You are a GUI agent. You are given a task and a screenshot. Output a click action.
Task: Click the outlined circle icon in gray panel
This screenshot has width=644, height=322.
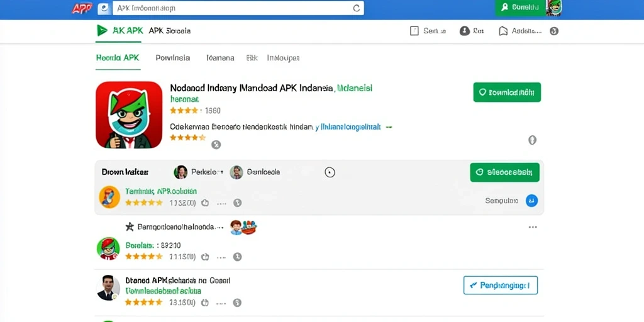[x=330, y=172]
